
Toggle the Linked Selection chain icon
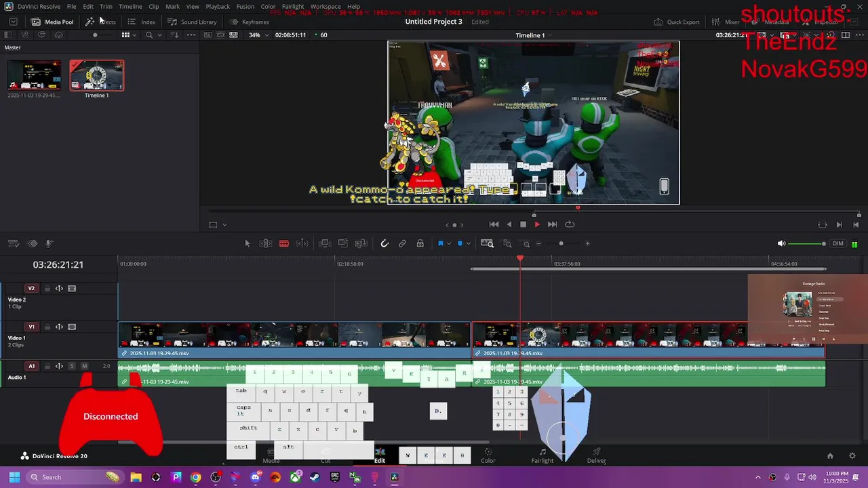(402, 243)
